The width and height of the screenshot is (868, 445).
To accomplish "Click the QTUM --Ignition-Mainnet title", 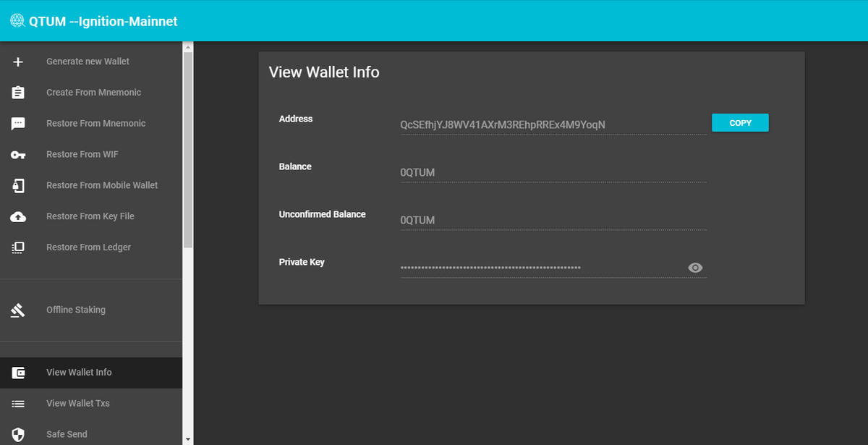I will [103, 22].
